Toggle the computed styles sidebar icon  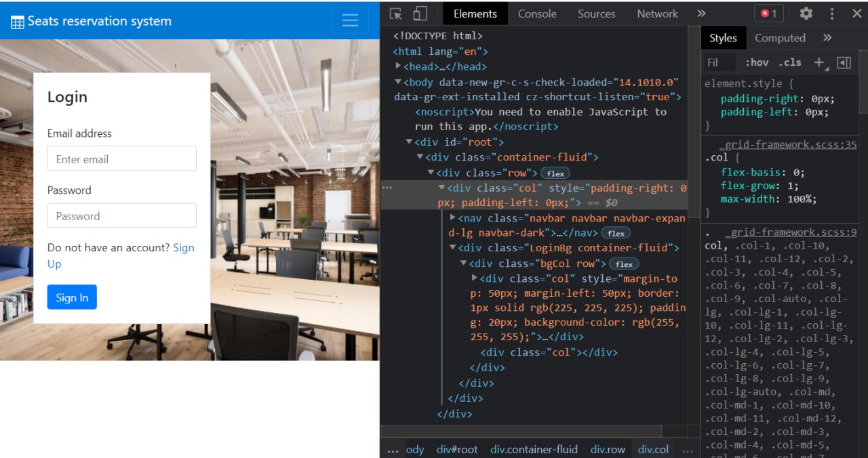click(x=844, y=62)
